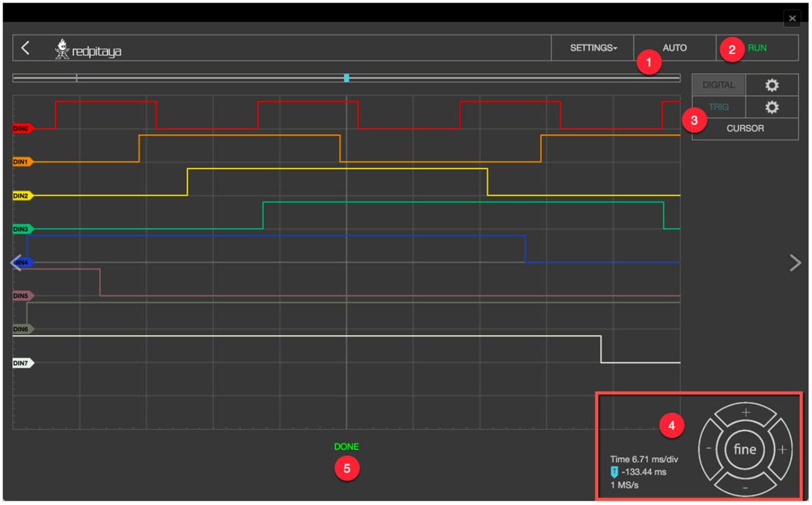
Task: Click the back arrow icon
Action: tap(25, 48)
